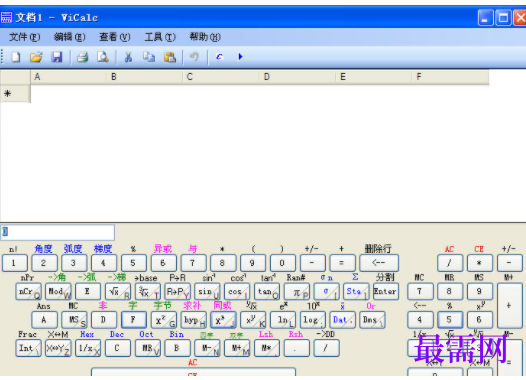Click the square root key
The image size is (526, 380).
(x=117, y=291)
